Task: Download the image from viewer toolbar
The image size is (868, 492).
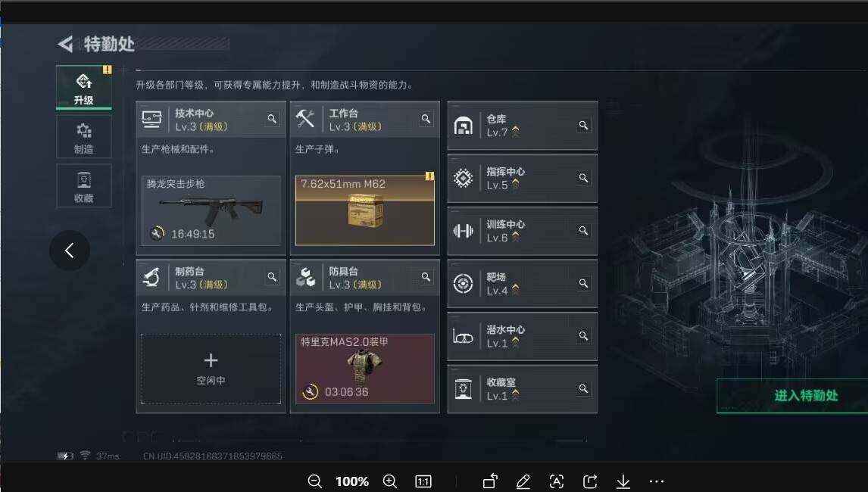Action: point(623,481)
